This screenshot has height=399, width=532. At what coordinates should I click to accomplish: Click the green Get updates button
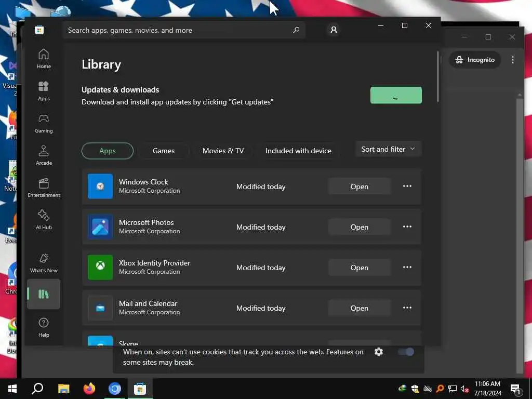click(x=396, y=95)
